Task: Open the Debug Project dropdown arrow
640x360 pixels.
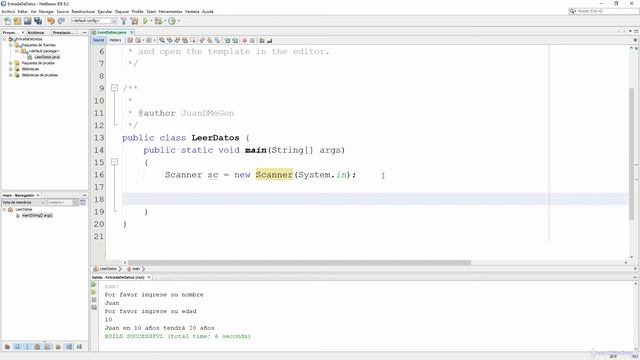Action: click(x=164, y=21)
